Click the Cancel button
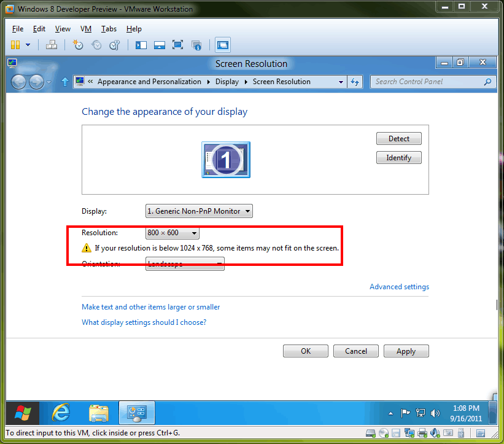 [x=356, y=351]
